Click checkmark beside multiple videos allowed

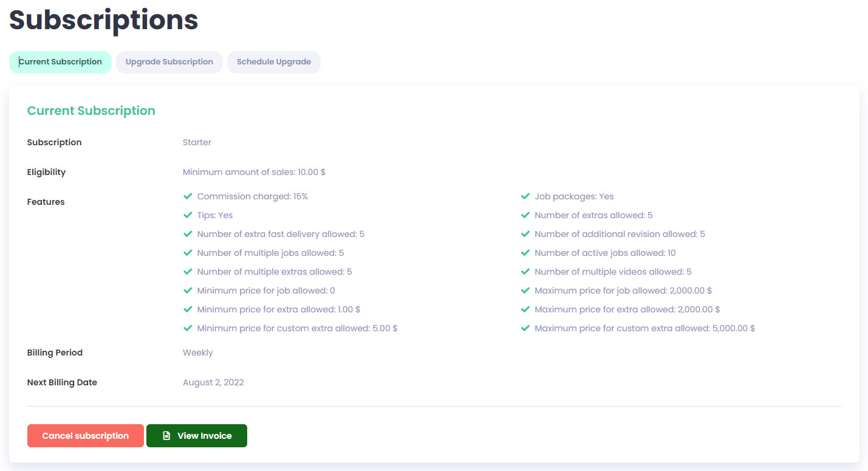tap(525, 272)
